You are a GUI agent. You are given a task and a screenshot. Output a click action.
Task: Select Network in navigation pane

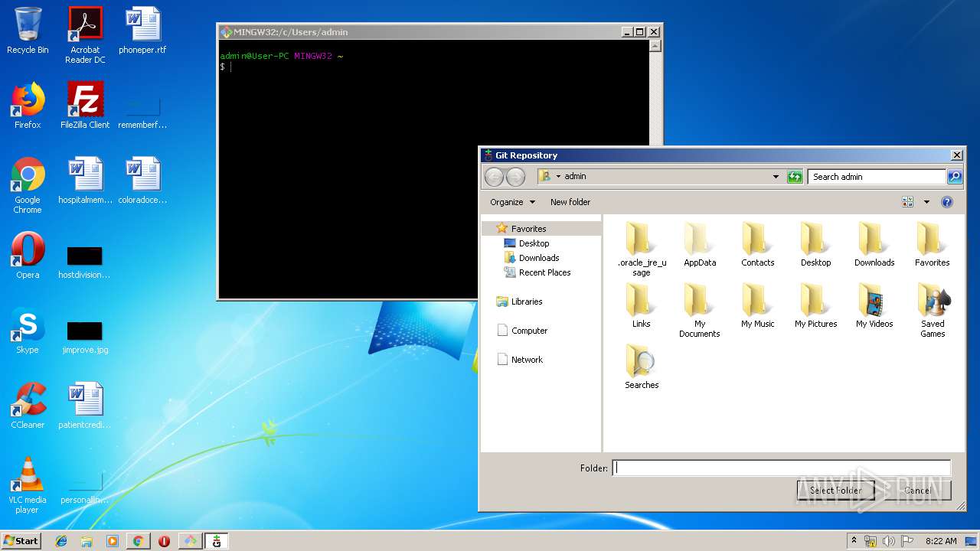click(x=520, y=360)
